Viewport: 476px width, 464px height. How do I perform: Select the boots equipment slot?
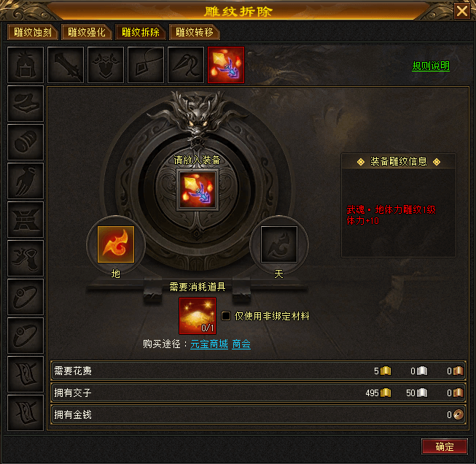[x=26, y=258]
